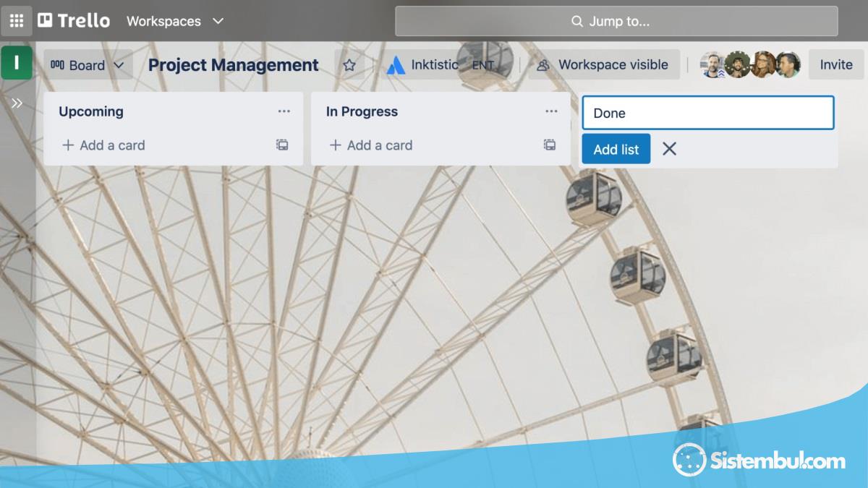Click the Add list button
This screenshot has width=868, height=488.
click(616, 149)
